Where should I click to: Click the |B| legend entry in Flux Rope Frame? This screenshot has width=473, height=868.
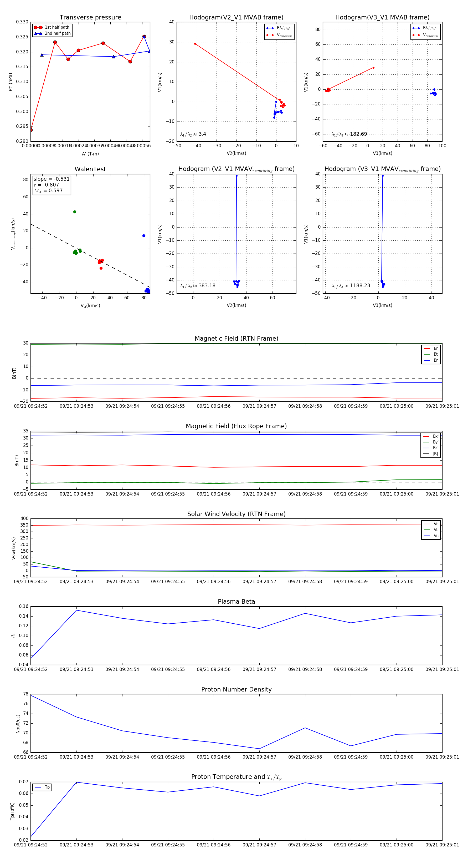431,454
